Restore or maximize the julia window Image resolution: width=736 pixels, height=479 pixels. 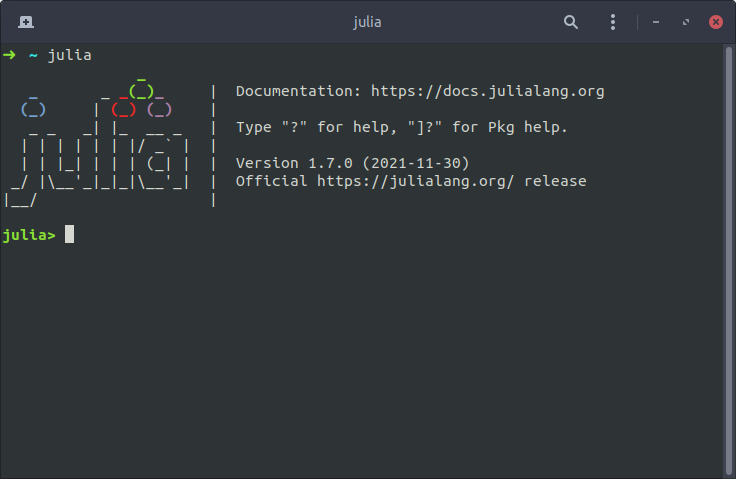[x=686, y=22]
